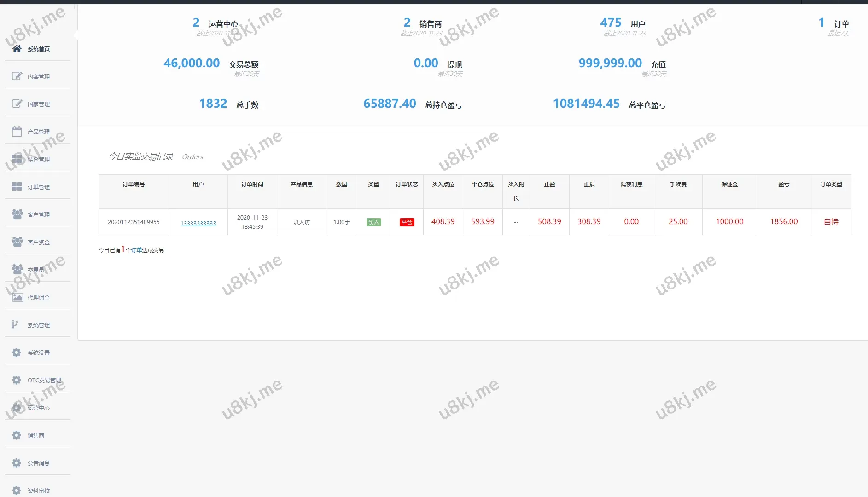Select the edit icon next to 国家管理

coord(17,104)
